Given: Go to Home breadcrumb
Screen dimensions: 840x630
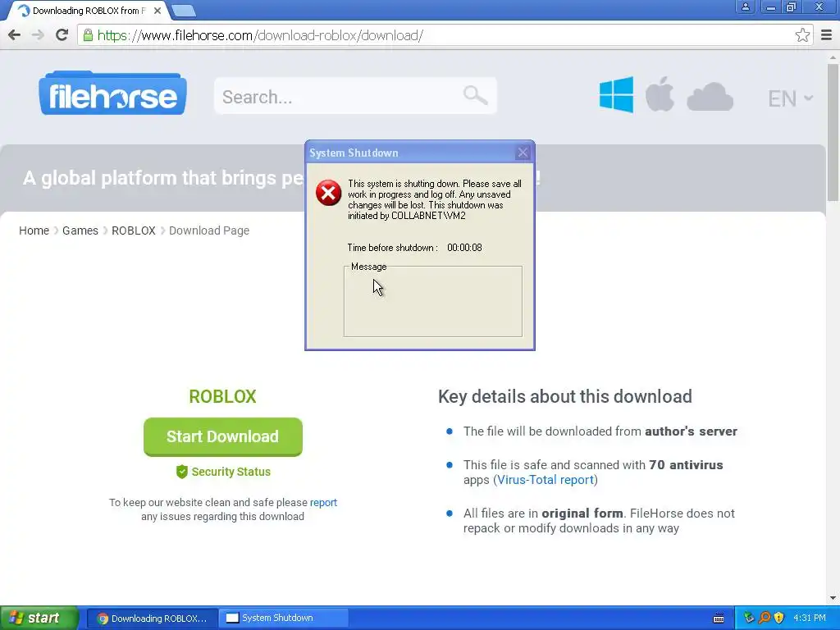Looking at the screenshot, I should [34, 231].
